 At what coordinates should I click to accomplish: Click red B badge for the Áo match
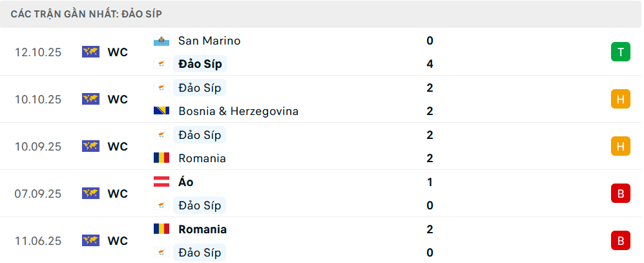[x=620, y=193]
